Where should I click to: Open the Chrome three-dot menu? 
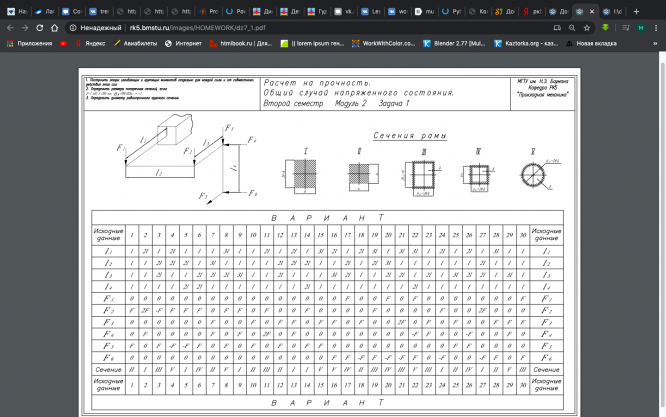pyautogui.click(x=656, y=28)
